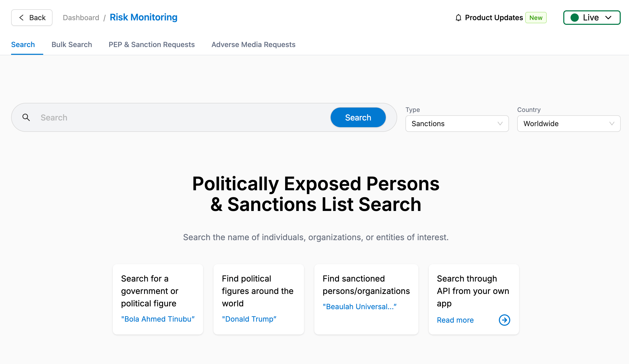This screenshot has height=364, width=629.
Task: Select the Donald Trump sample search
Action: pyautogui.click(x=249, y=319)
